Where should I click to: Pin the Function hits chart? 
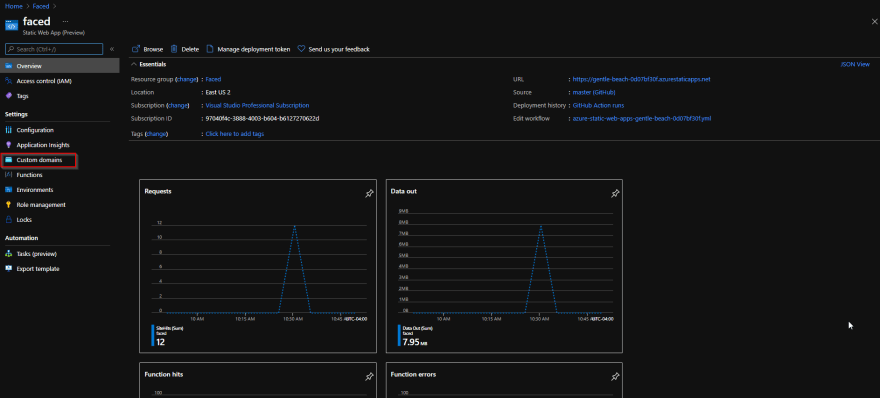(369, 377)
